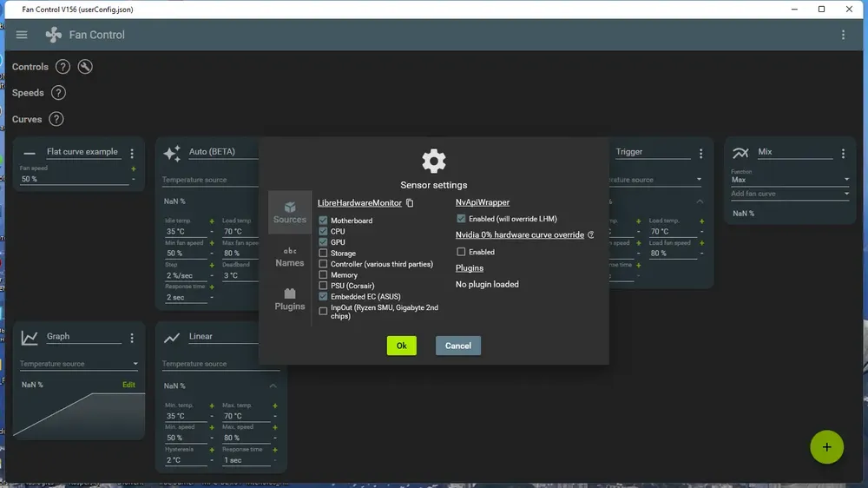Click Linear Hysteresis 2 °C field
Screen dimensions: 868x488
pyautogui.click(x=186, y=460)
